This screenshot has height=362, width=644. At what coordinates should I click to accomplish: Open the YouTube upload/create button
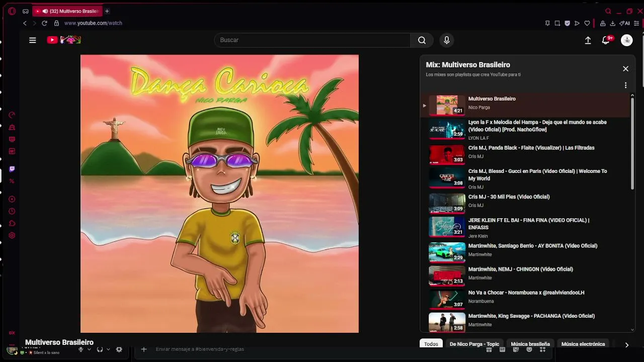pyautogui.click(x=588, y=40)
